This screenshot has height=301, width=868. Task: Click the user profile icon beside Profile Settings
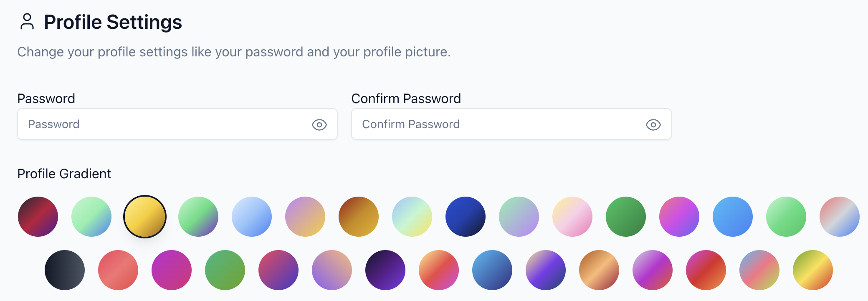[27, 22]
